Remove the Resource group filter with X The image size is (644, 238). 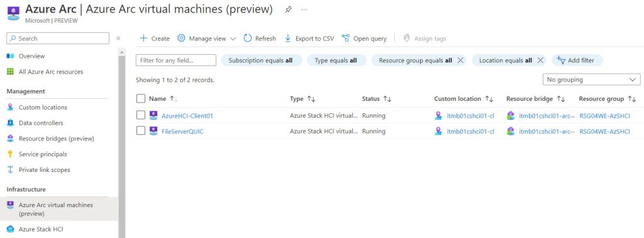[x=460, y=60]
